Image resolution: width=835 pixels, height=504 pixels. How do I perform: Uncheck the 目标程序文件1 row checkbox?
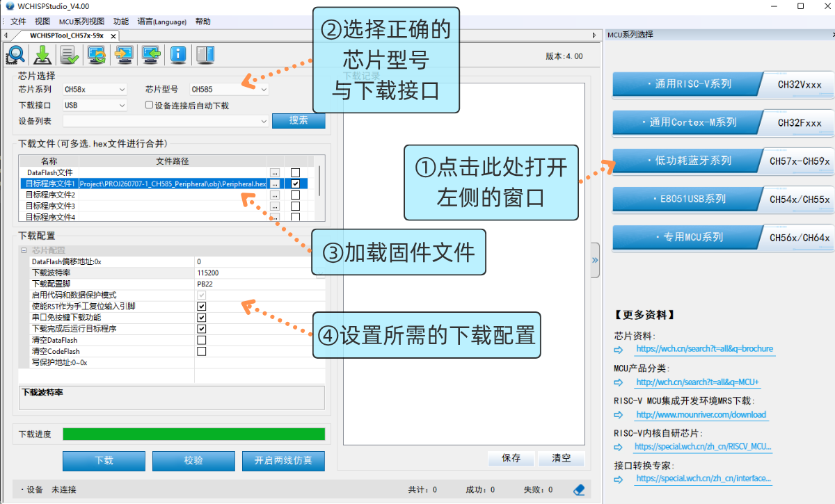point(296,184)
